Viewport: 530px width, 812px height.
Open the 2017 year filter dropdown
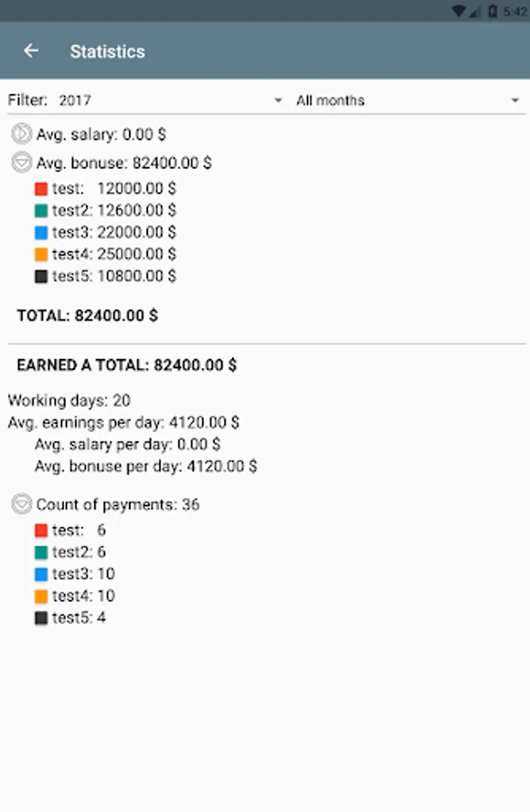click(x=153, y=100)
